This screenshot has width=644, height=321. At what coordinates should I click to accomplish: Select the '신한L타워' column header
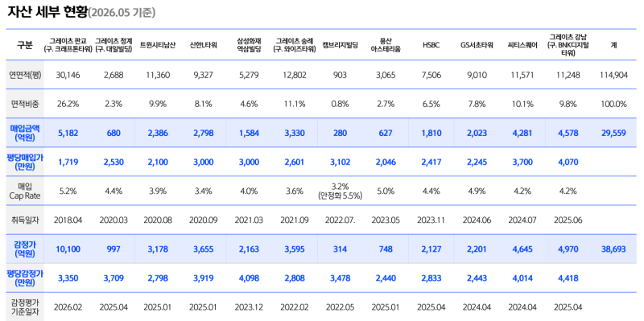coord(204,45)
